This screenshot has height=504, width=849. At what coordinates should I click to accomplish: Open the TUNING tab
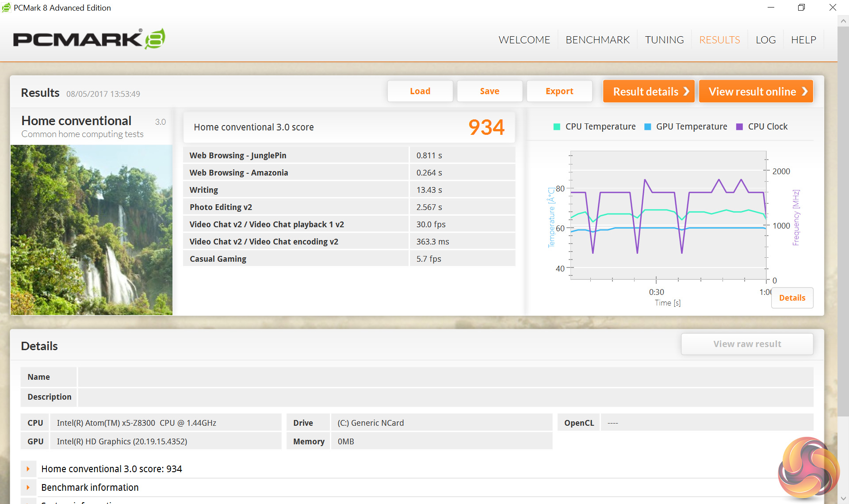point(664,40)
